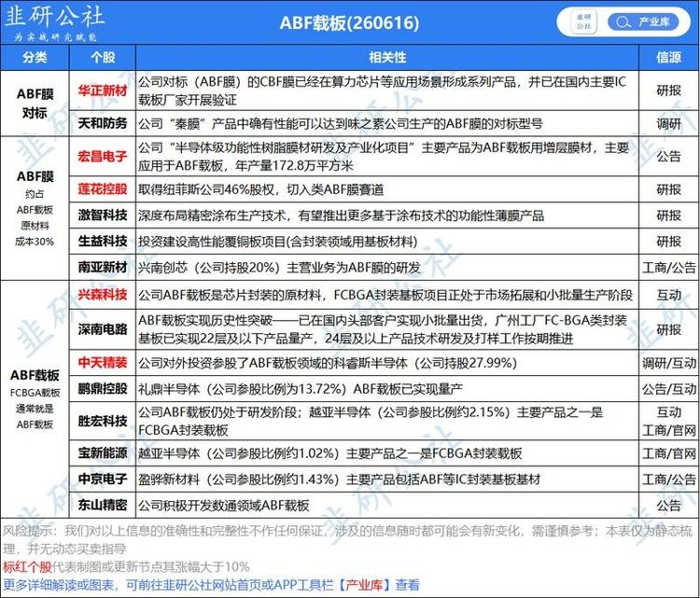The height and width of the screenshot is (598, 700).
Task: Click 华正新材 description about CBF膜
Action: [382, 90]
